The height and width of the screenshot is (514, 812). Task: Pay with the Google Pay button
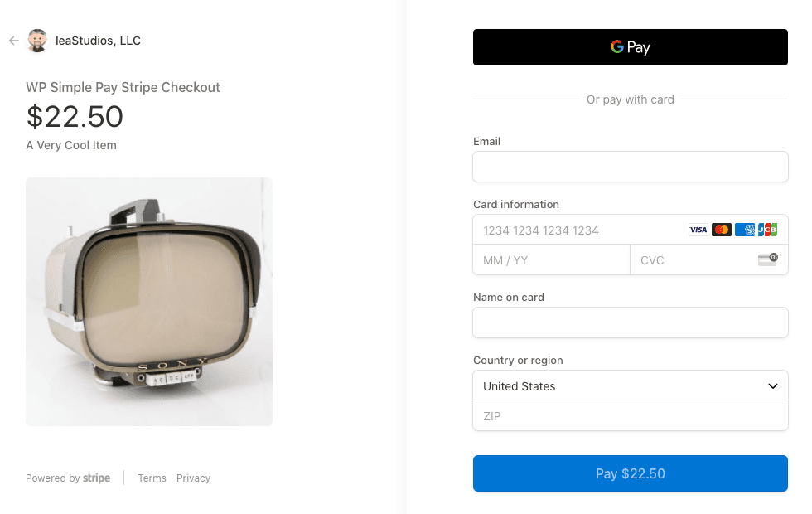click(630, 47)
